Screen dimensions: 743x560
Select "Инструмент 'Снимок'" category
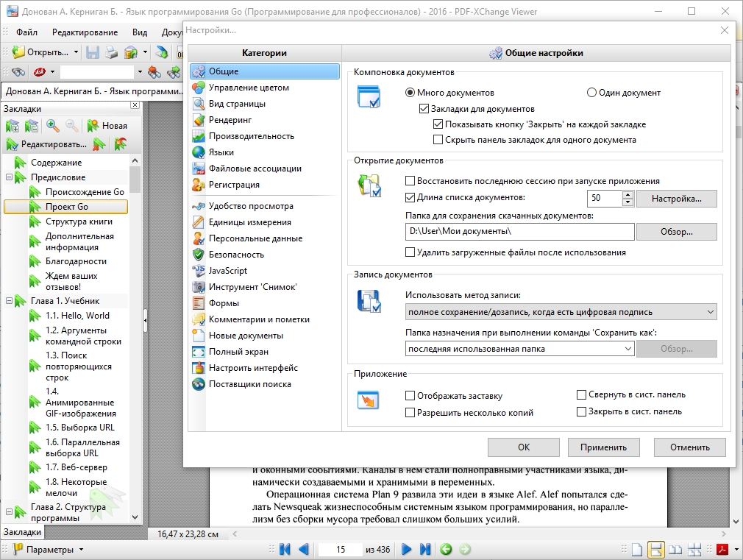(x=265, y=287)
